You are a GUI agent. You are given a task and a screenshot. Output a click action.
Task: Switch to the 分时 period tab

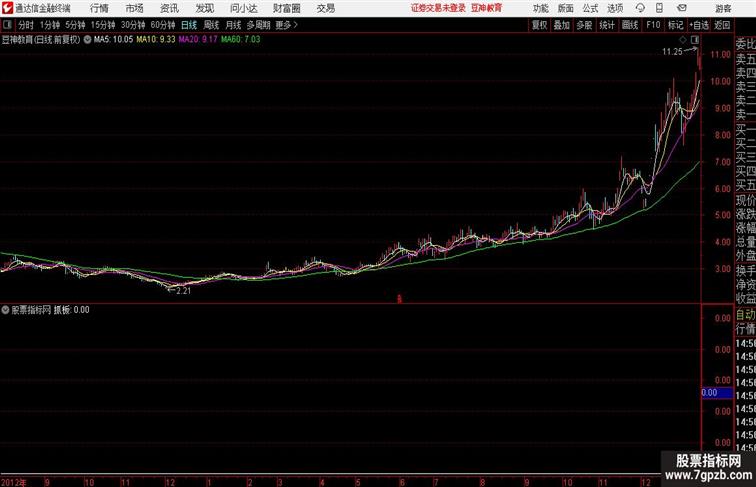pyautogui.click(x=26, y=25)
